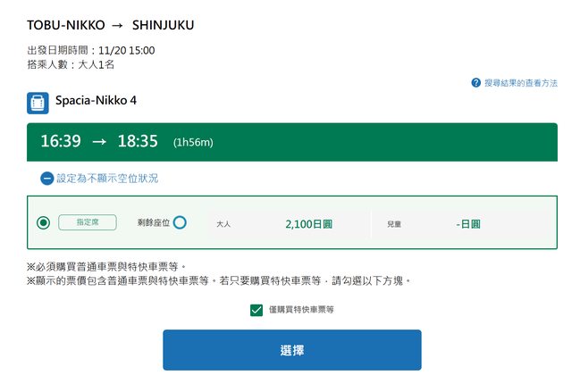The height and width of the screenshot is (392, 572).
Task: Open the 搜尋結果的查看方法 help link
Action: coord(520,83)
